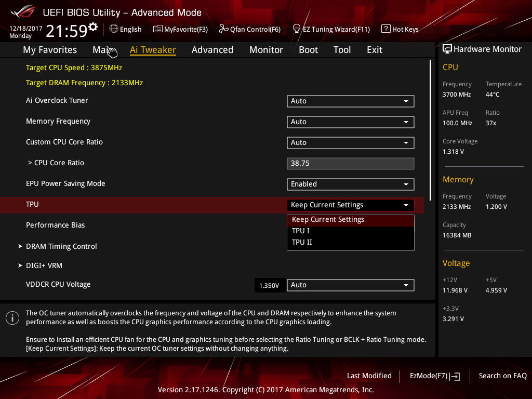Click the memory voltage 1.200 V value

click(x=496, y=207)
